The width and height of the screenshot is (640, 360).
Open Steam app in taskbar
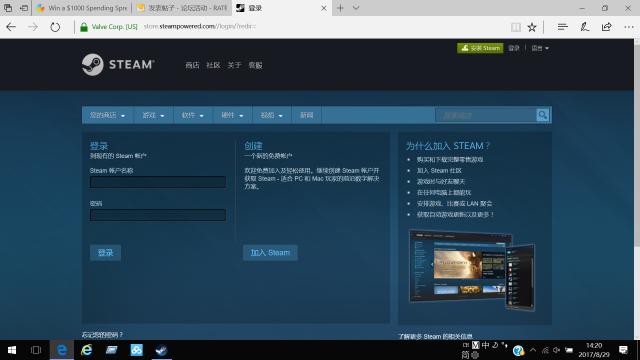tap(162, 350)
